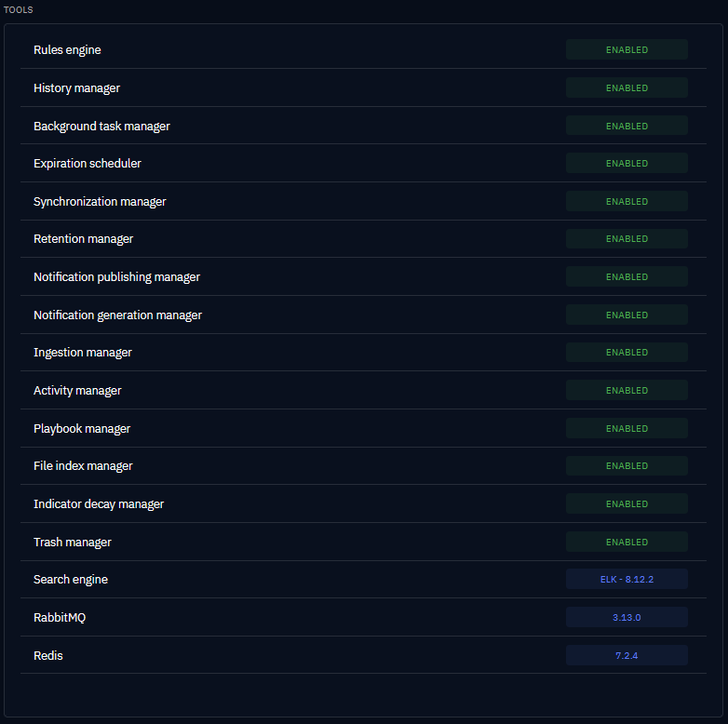Screen dimensions: 728x724
Task: Select the Background task manager row label
Action: [x=101, y=126]
